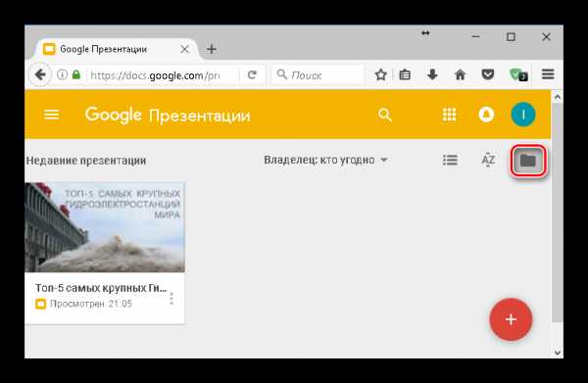The width and height of the screenshot is (588, 383).
Task: Close the Google Презентации tab
Action: tap(184, 49)
